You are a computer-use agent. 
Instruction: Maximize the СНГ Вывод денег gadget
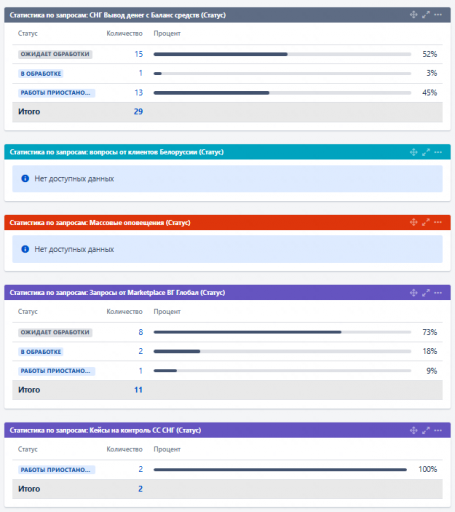pos(426,15)
